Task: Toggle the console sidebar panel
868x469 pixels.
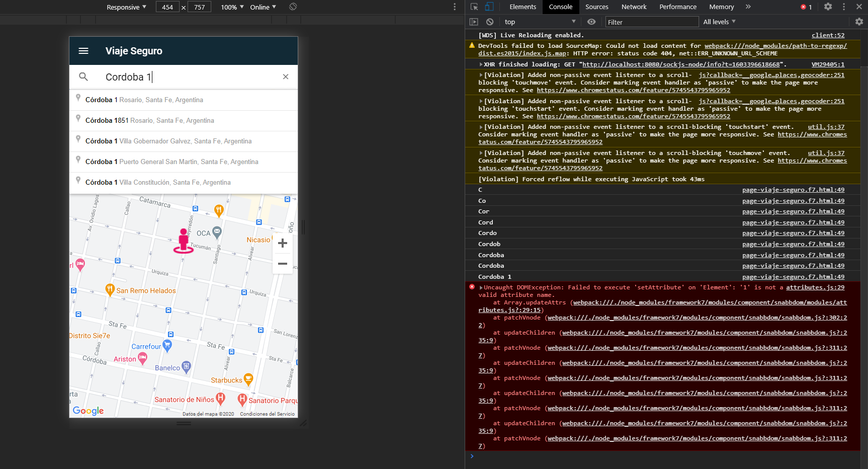Action: [x=474, y=22]
